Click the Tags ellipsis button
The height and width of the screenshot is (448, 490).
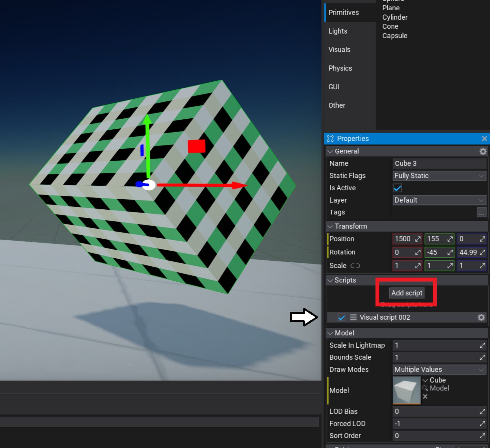pyautogui.click(x=481, y=213)
